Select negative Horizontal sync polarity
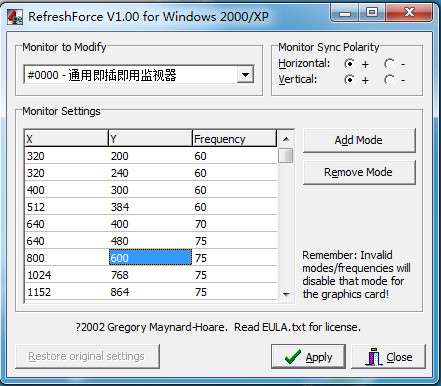 [x=389, y=63]
